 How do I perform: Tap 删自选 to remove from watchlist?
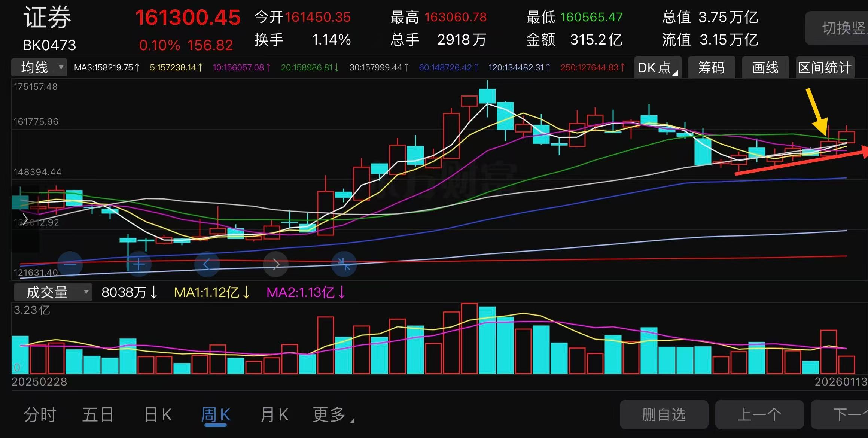click(664, 414)
